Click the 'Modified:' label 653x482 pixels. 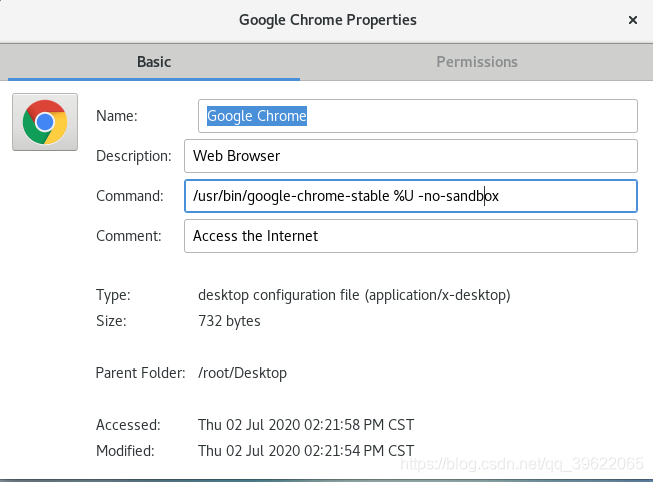coord(125,451)
